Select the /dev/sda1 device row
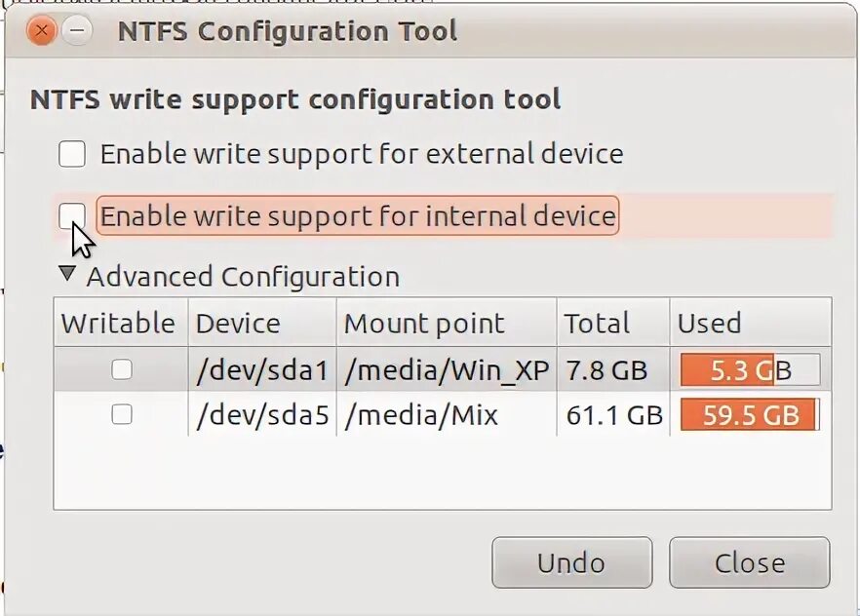This screenshot has width=860, height=616. (262, 370)
